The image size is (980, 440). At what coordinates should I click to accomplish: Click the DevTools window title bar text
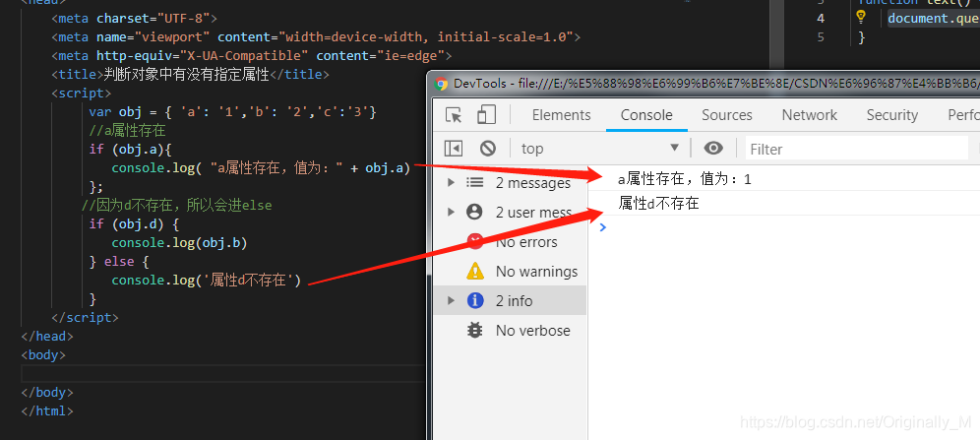tap(717, 84)
